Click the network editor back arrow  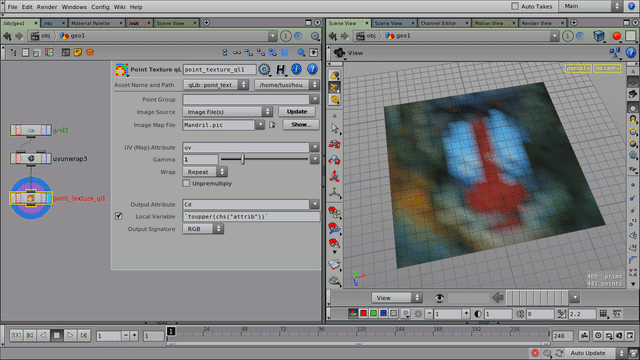[x=7, y=36]
